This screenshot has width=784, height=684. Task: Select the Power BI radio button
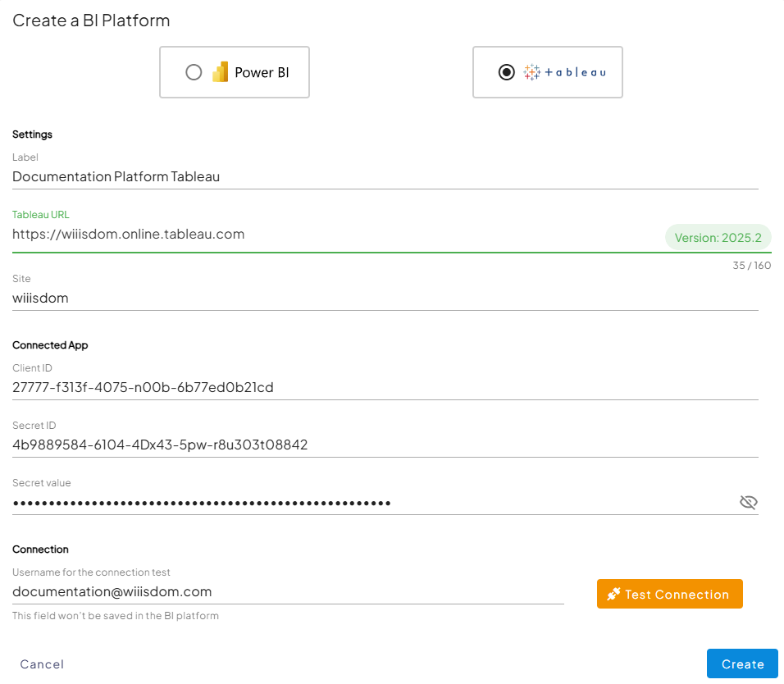click(x=194, y=72)
